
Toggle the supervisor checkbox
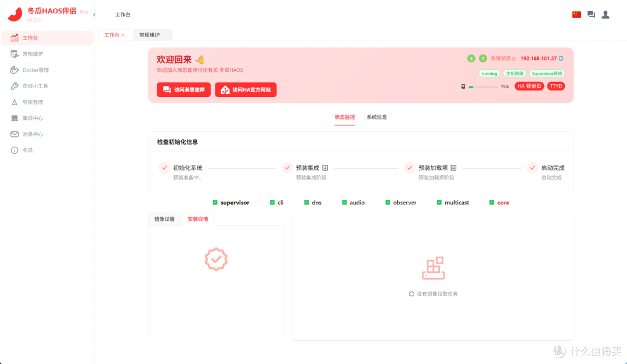215,203
